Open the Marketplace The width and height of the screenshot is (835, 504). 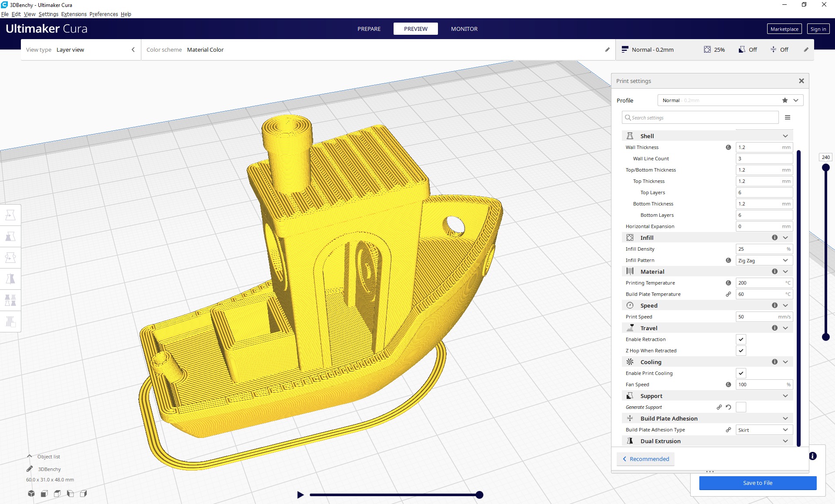[784, 29]
